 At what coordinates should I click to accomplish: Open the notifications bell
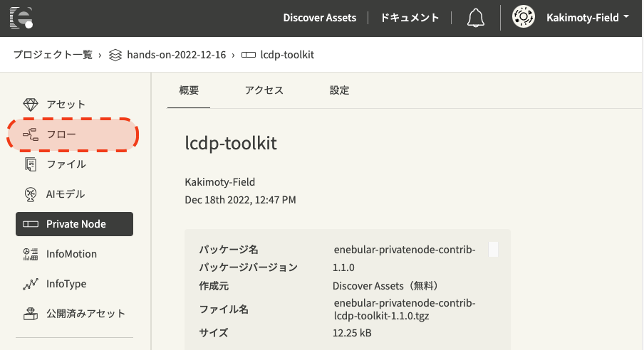476,18
